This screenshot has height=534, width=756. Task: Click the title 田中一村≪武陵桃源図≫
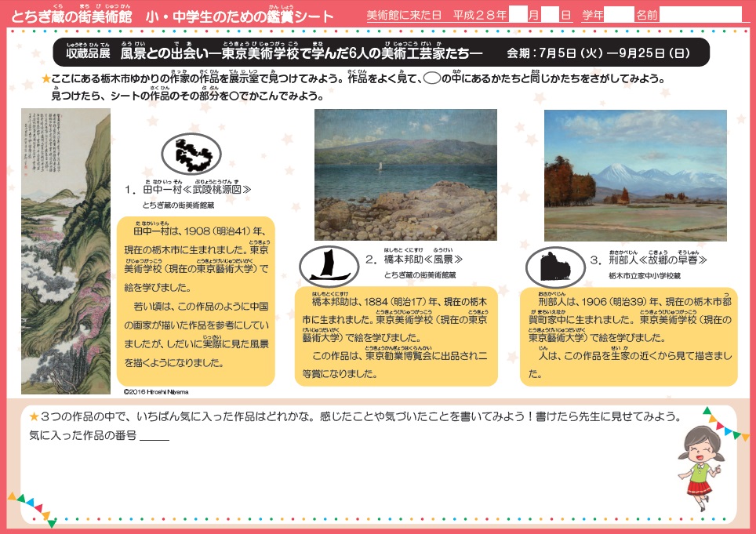point(197,190)
